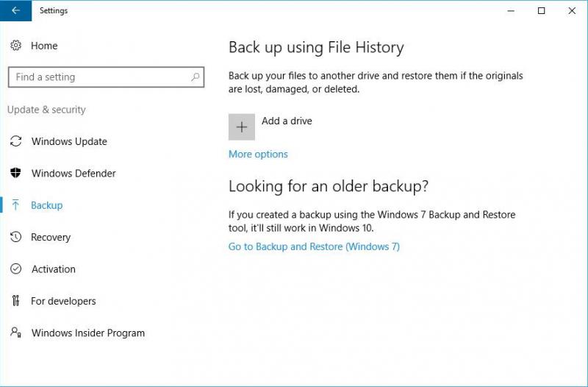588x387 pixels.
Task: Click the Windows Defender shield icon
Action: [15, 173]
